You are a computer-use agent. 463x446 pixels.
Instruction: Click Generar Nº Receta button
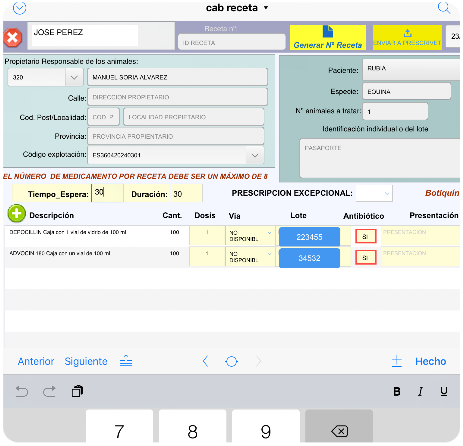328,37
